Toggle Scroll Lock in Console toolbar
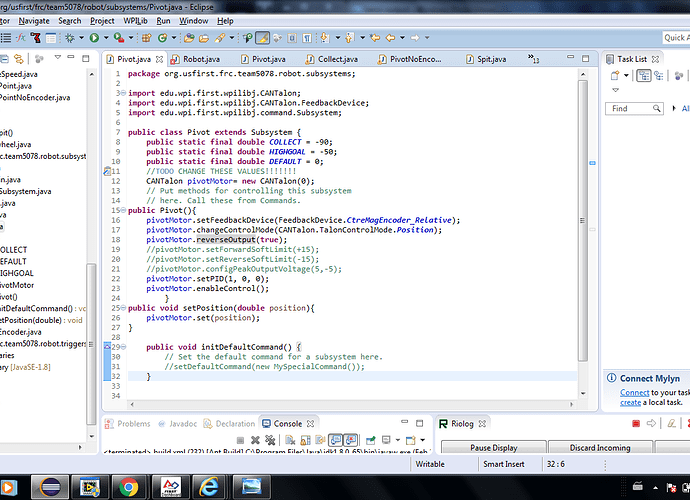This screenshot has height=500, width=690. [x=305, y=440]
